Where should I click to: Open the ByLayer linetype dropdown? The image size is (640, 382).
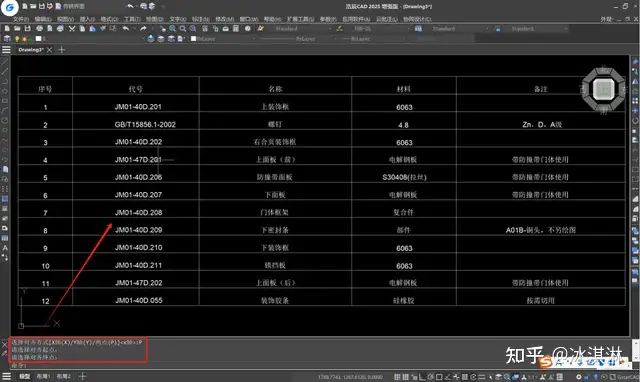pyautogui.click(x=299, y=39)
